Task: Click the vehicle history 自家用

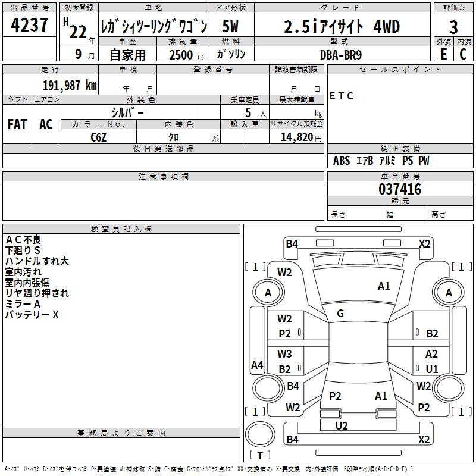Action: [127, 55]
